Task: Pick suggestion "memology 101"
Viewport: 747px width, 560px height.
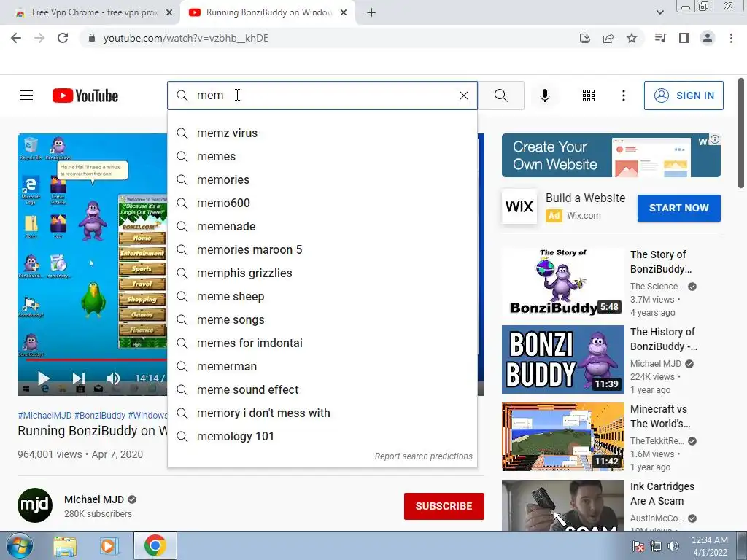Action: (x=322, y=436)
